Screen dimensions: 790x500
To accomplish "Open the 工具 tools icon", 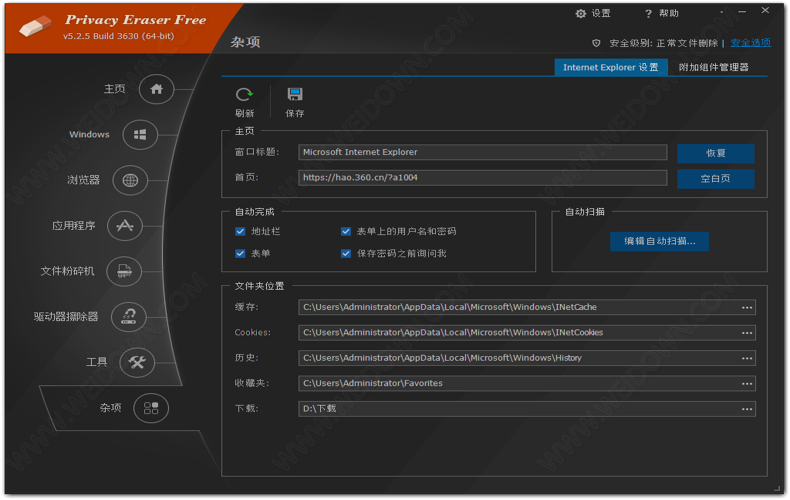I will click(x=137, y=362).
